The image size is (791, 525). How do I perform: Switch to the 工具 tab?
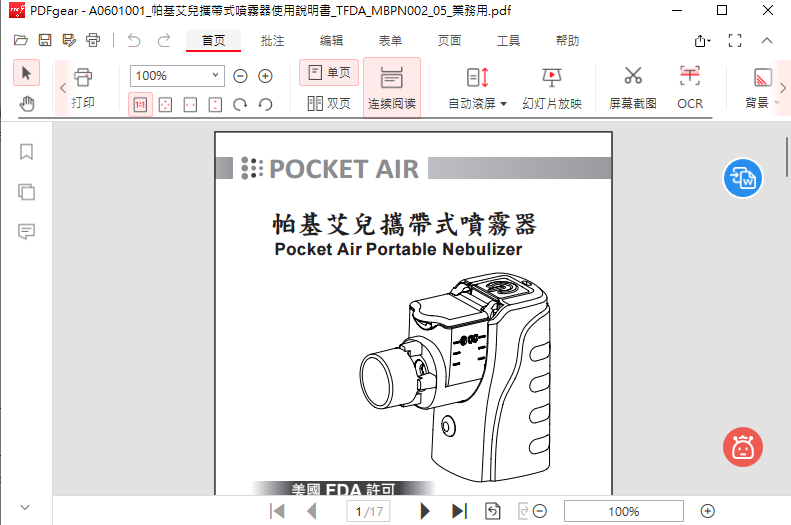(508, 41)
